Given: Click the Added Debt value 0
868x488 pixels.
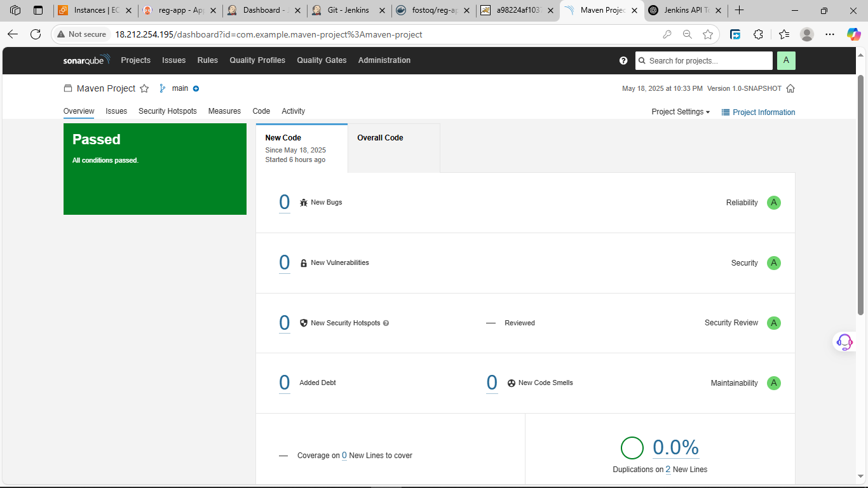Looking at the screenshot, I should [285, 383].
